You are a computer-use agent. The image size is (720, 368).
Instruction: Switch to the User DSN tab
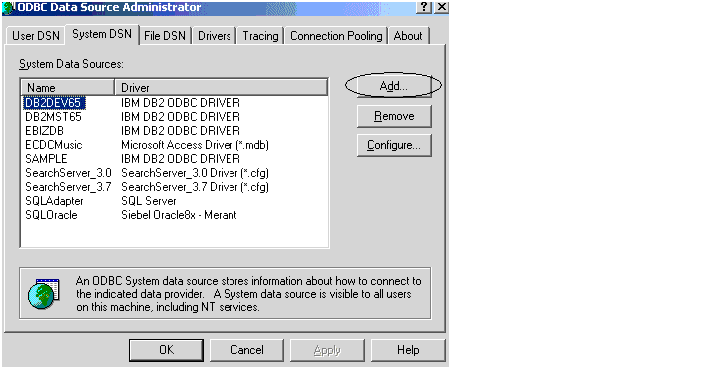coord(35,36)
